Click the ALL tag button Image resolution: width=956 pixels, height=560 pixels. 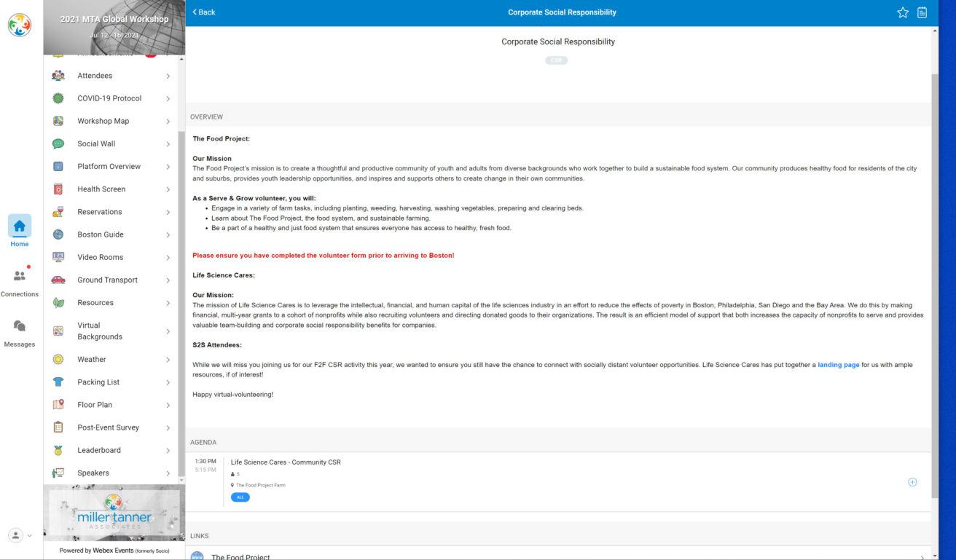pos(240,497)
